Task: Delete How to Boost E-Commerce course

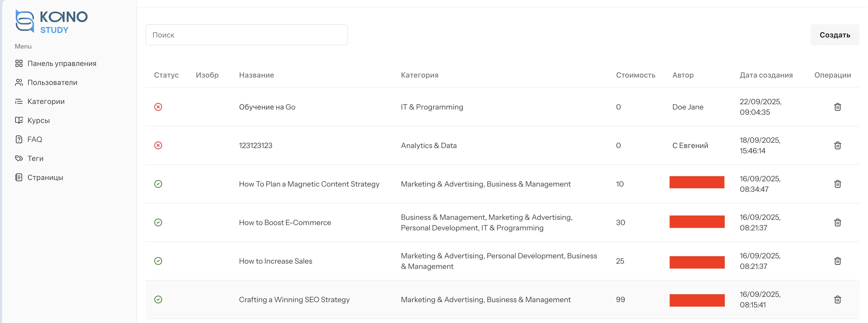Action: pyautogui.click(x=837, y=222)
